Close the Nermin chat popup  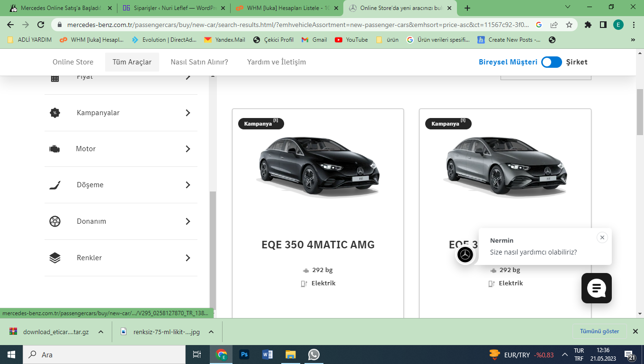click(x=602, y=237)
